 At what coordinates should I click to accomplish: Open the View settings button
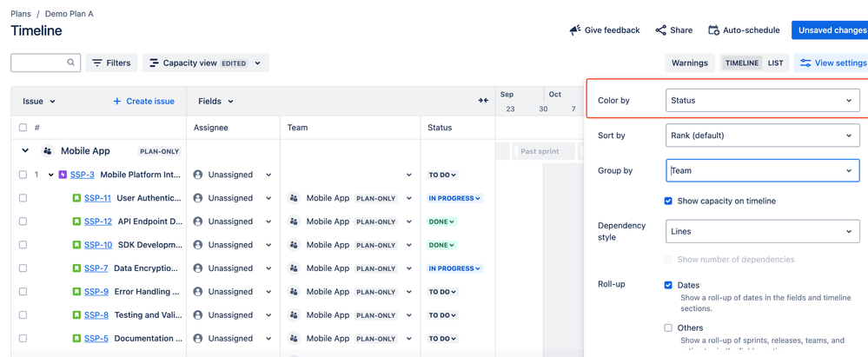tap(831, 63)
